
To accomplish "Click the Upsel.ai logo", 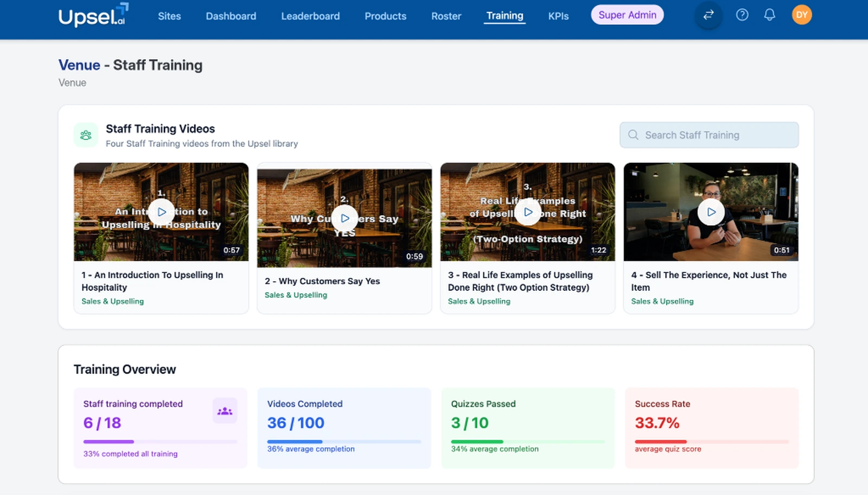I will pos(93,15).
